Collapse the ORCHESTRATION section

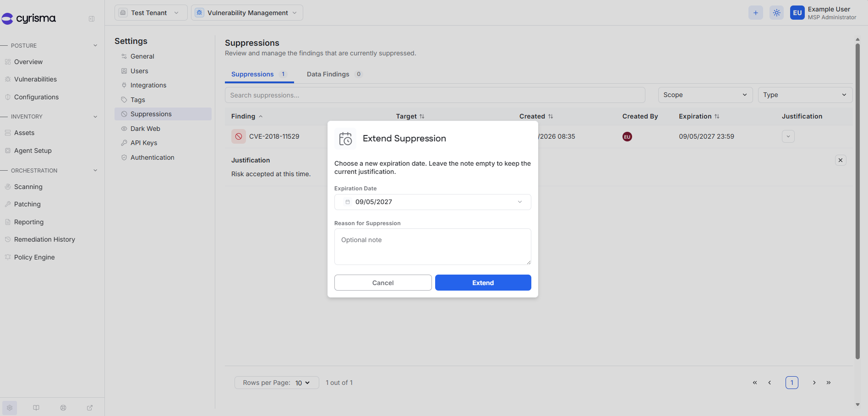click(x=95, y=171)
